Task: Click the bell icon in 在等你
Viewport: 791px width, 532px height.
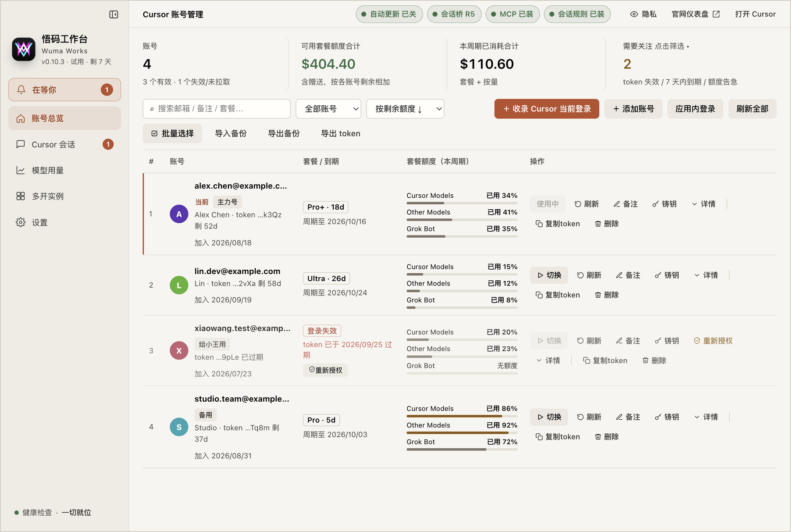Action: click(x=21, y=89)
